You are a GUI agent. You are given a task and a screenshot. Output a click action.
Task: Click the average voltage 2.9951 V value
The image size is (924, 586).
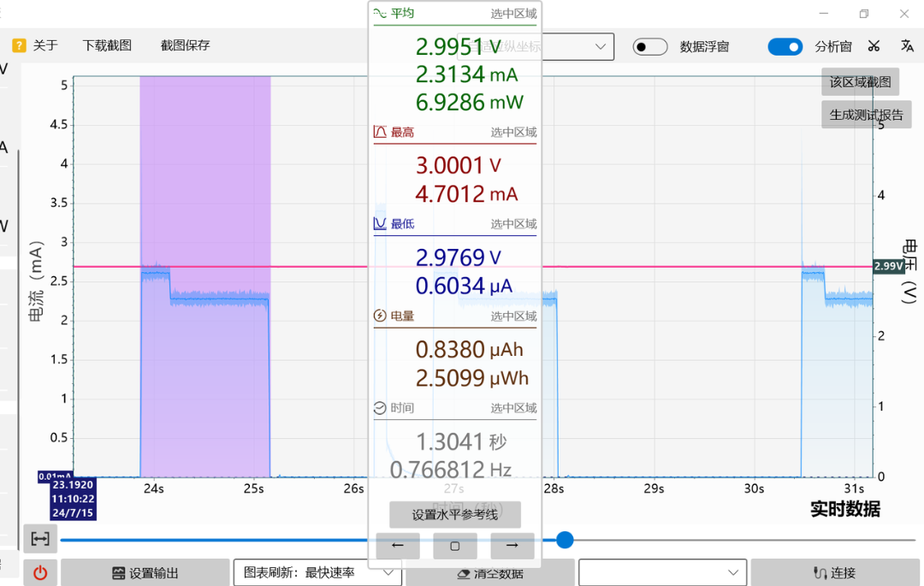click(459, 46)
